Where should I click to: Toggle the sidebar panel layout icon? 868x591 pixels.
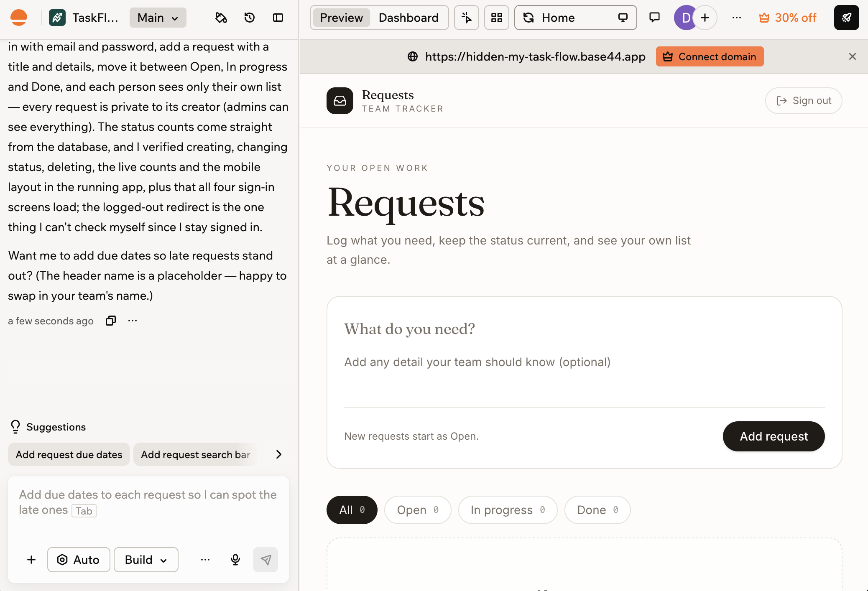278,18
